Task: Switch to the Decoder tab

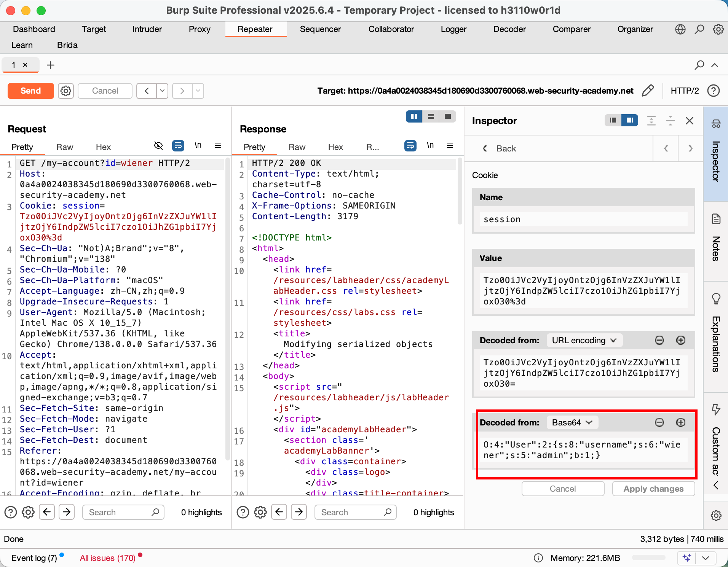Action: point(509,29)
